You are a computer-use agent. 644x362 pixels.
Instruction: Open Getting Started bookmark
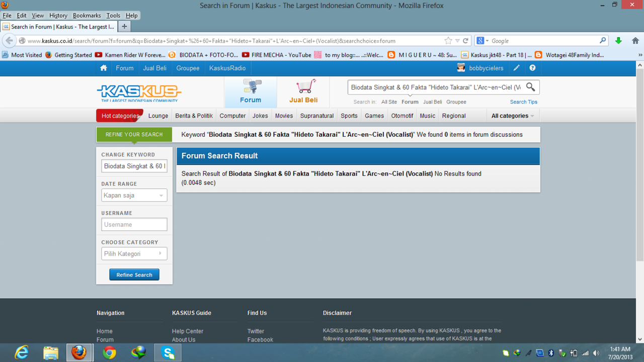tap(68, 55)
